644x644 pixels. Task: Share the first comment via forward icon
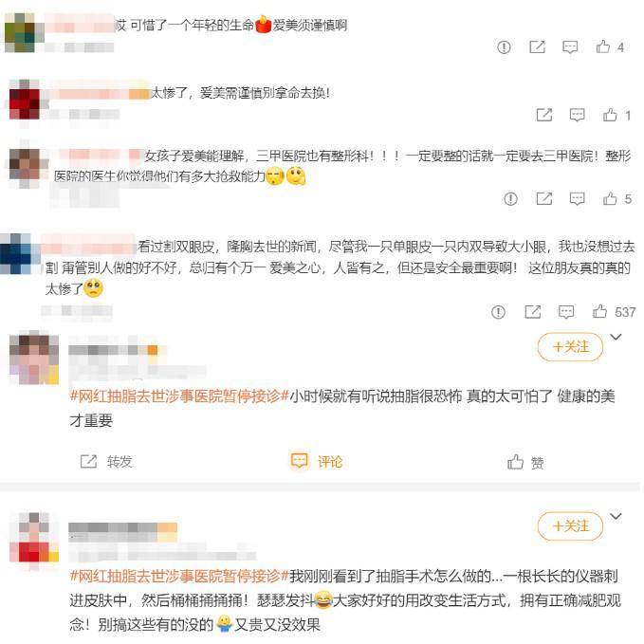coord(537,47)
